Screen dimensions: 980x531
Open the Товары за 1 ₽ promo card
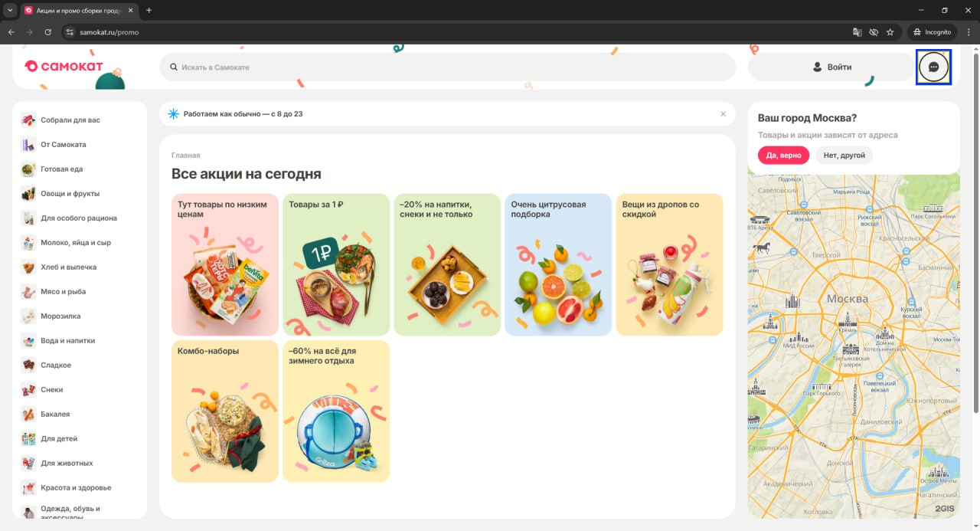pyautogui.click(x=336, y=264)
